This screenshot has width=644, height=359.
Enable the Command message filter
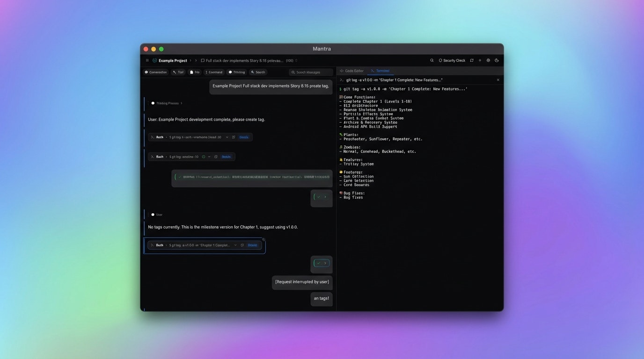(214, 72)
